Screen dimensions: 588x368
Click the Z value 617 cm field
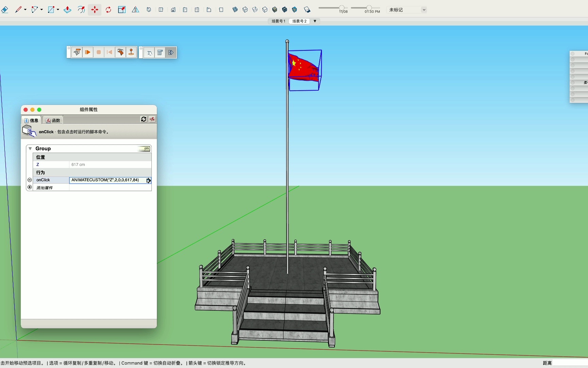tap(110, 165)
